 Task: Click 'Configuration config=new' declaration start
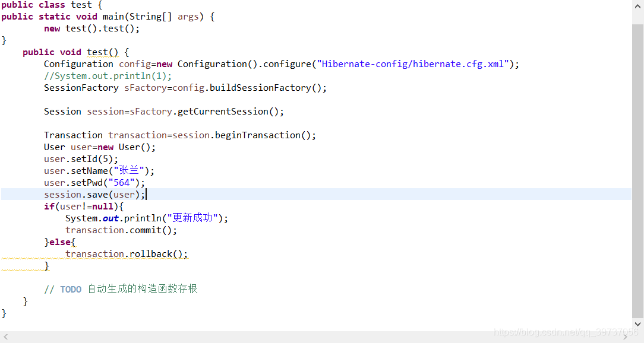coord(108,65)
